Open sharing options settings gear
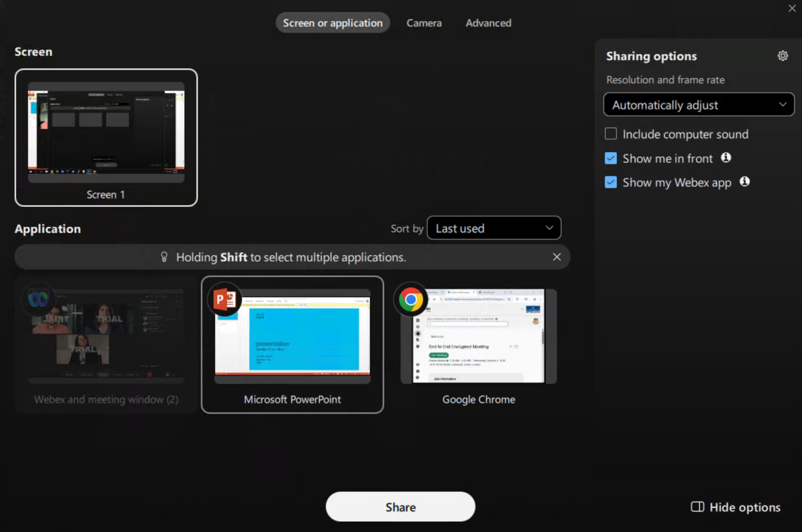The width and height of the screenshot is (802, 532). click(x=783, y=56)
